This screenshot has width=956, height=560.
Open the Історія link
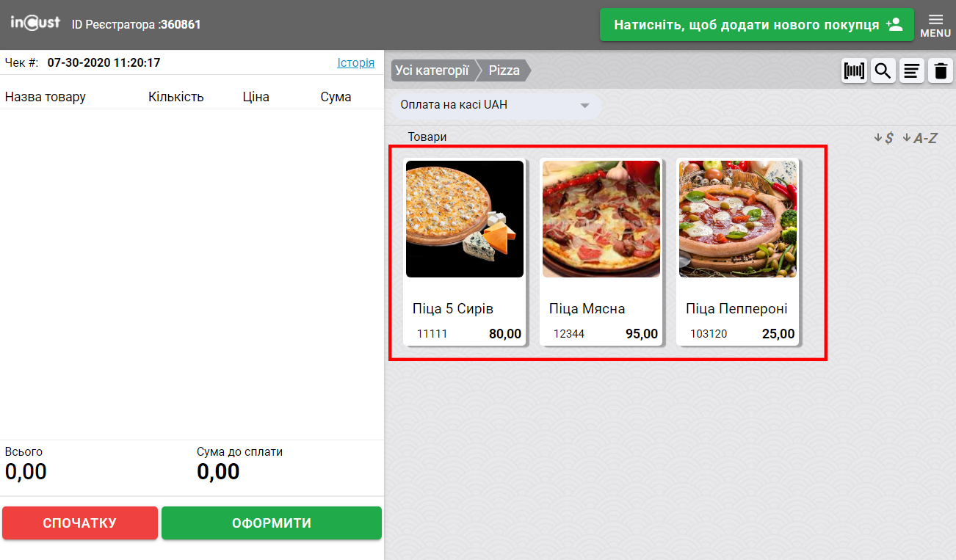coord(355,63)
